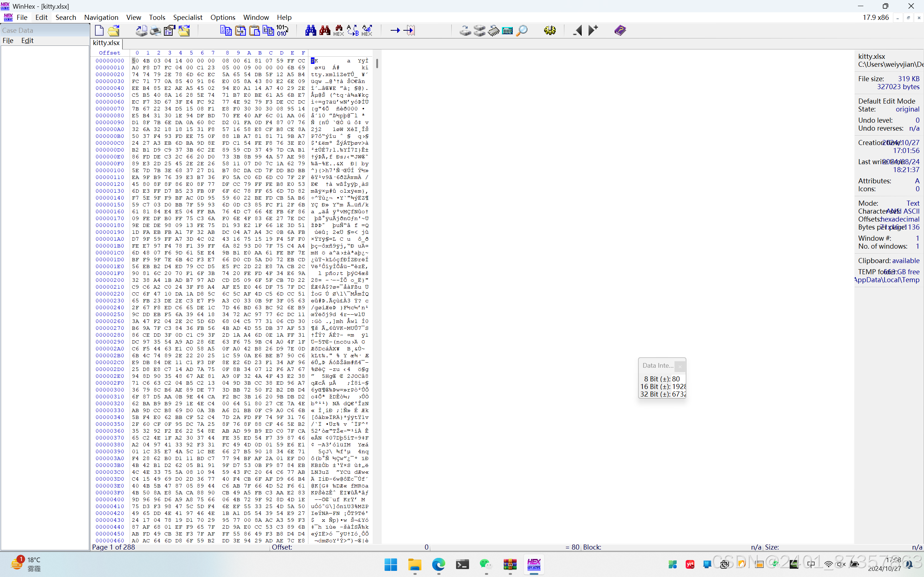Click the Offset column header
Screen dimensions: 924x577
click(x=109, y=53)
